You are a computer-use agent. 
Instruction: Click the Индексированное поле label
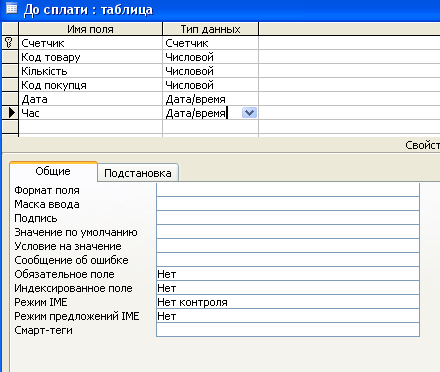coord(73,288)
